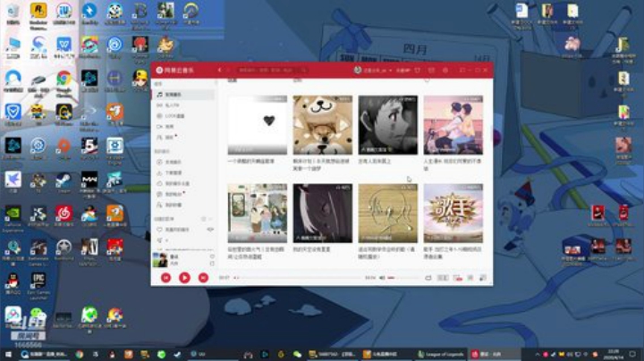Open the NVIDIA GeForce Experience desktop icon
This screenshot has width=644, height=361.
tap(13, 218)
